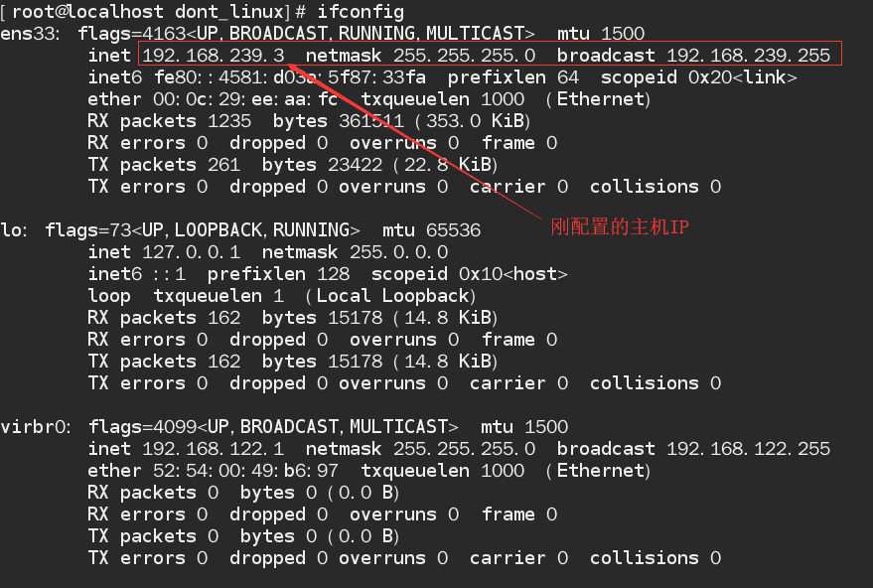
Task: Click the ens33 TX packets count 261
Action: (x=223, y=165)
